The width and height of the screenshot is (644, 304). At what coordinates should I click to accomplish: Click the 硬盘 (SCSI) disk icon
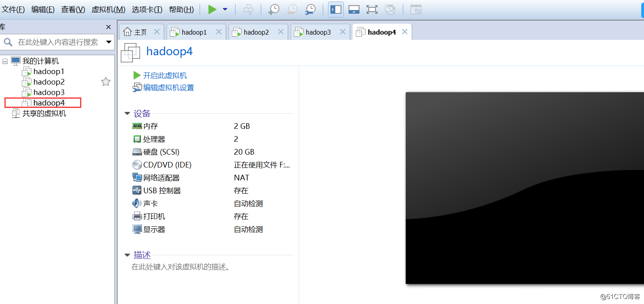click(137, 152)
